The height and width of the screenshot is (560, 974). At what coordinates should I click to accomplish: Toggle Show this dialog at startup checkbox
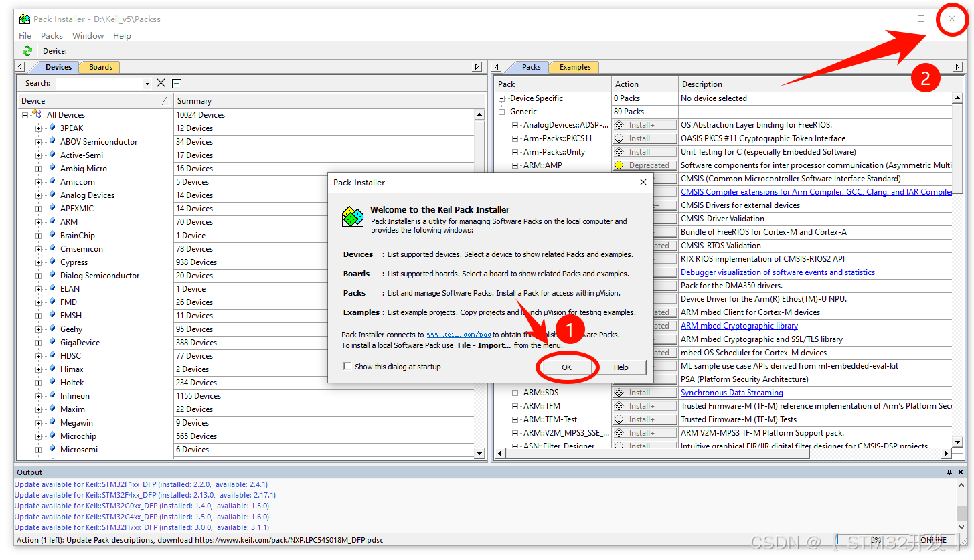pyautogui.click(x=347, y=366)
